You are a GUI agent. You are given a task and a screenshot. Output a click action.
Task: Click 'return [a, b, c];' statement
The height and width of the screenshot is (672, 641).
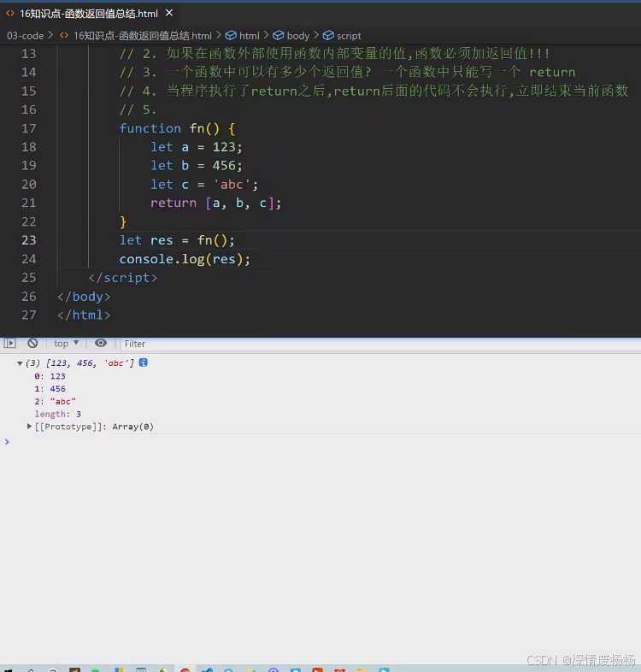tap(215, 203)
